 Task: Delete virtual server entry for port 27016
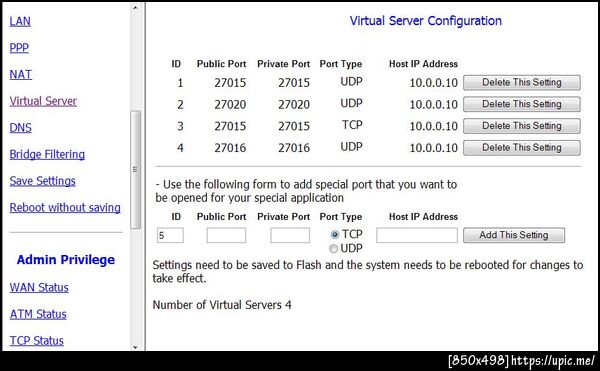point(522,148)
